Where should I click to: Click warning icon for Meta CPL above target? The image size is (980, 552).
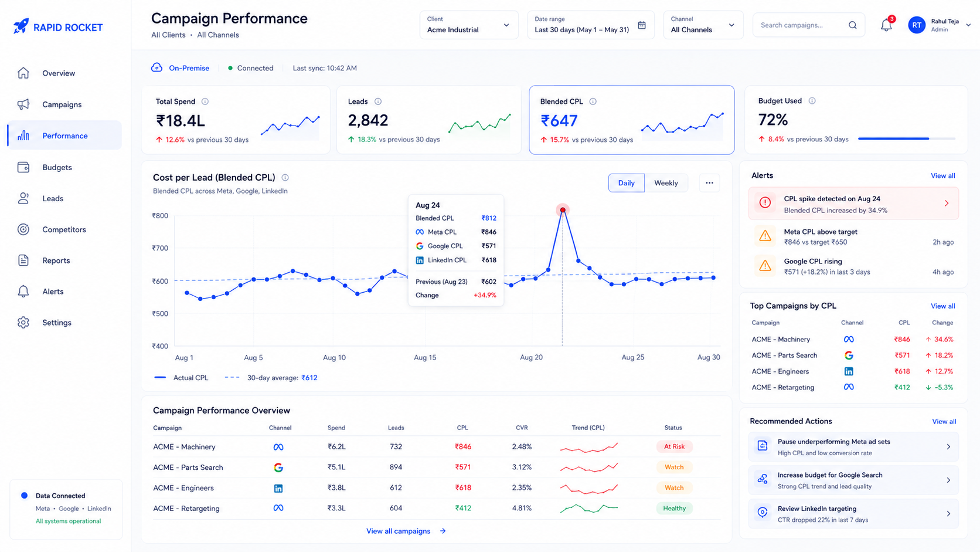[x=765, y=236]
